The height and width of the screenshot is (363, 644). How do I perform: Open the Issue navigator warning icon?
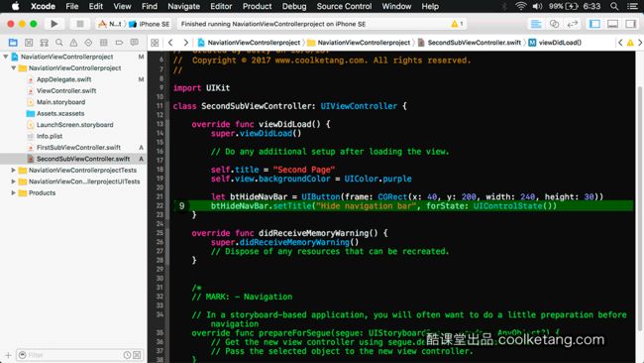click(x=73, y=43)
